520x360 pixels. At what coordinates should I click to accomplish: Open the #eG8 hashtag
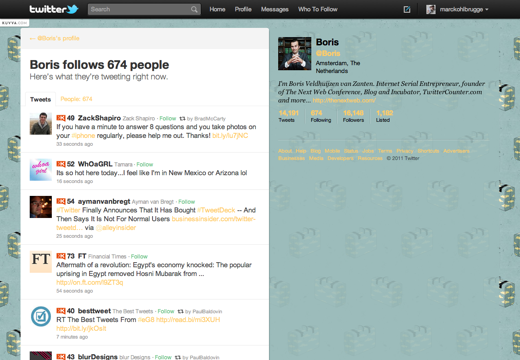click(146, 320)
